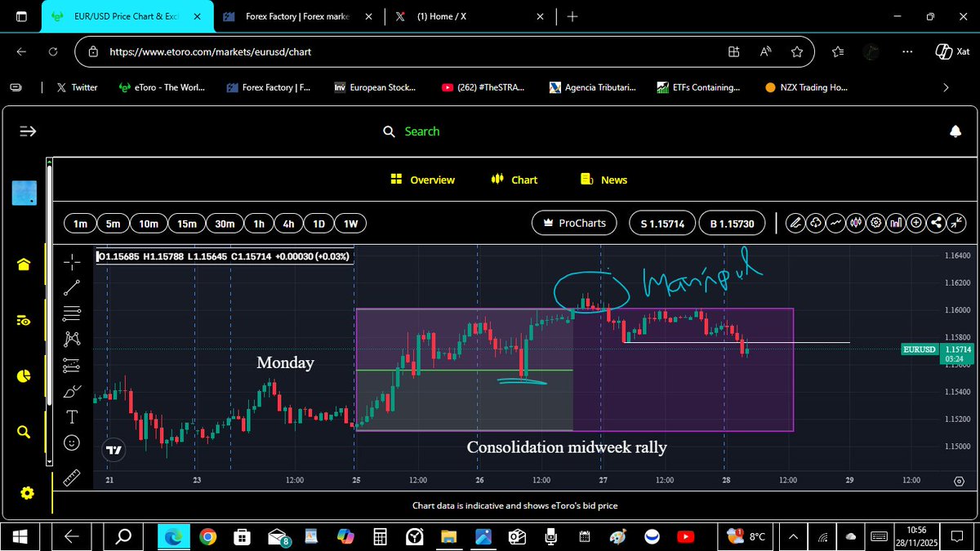Open Portfolio pie chart in sidebar
980x551 pixels.
[24, 376]
